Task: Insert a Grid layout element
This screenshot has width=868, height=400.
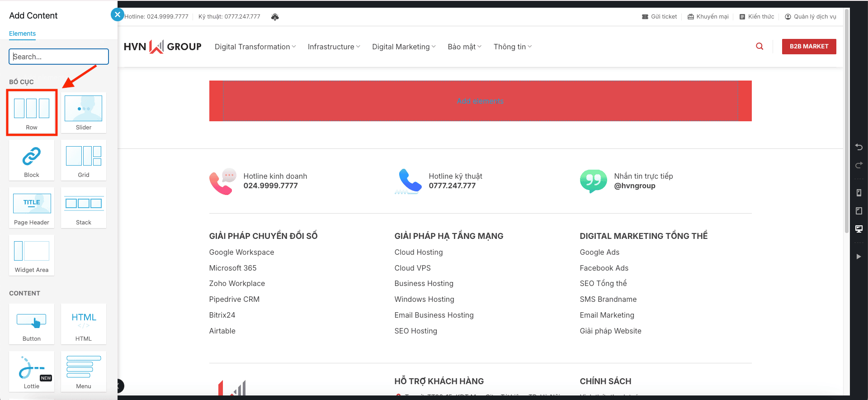Action: click(84, 160)
